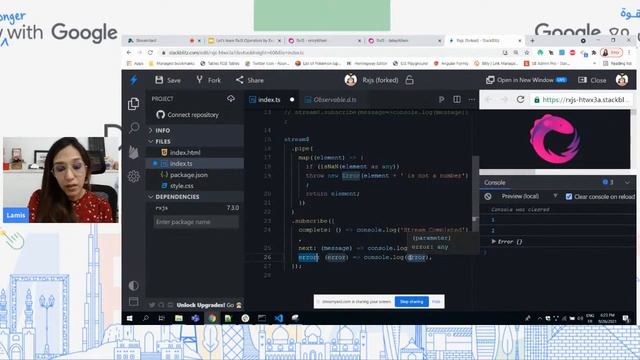Screen dimensions: 640x360
Task: Switch to the Rxjs (forked) StackBlitz browser tab
Action: point(484,40)
